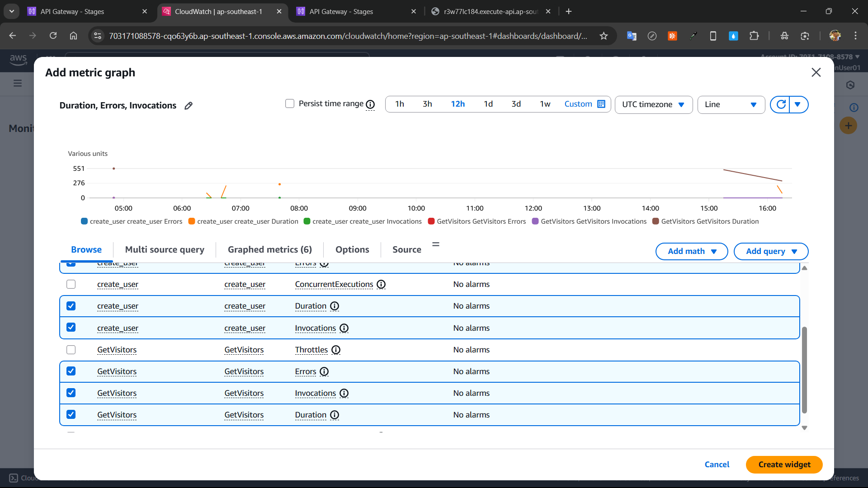Uncheck the create_user Duration row

71,306
